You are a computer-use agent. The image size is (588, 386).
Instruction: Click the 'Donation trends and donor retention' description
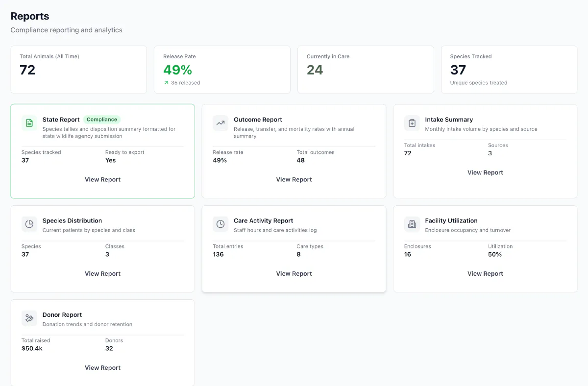[87, 324]
